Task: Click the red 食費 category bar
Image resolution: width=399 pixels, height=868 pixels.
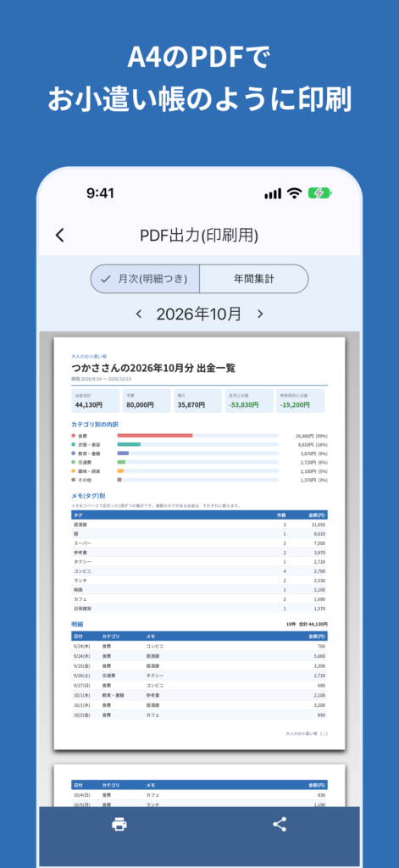Action: (155, 436)
